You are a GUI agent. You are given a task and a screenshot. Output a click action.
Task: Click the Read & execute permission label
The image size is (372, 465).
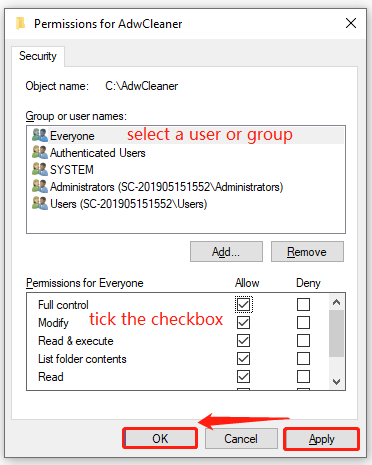point(76,341)
